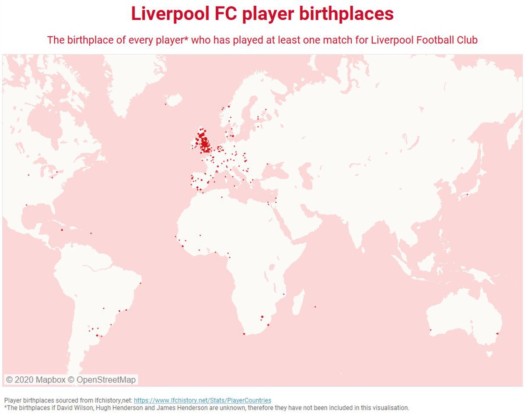Screen dimensions: 525x420
Task: Click the inland West Africa dot in Mali
Action: tap(200, 235)
